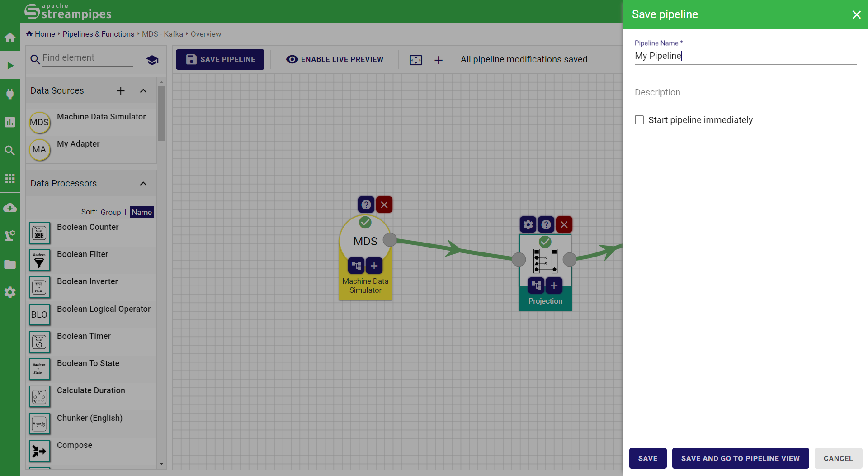Click the Description input field
This screenshot has width=868, height=476.
coord(745,92)
